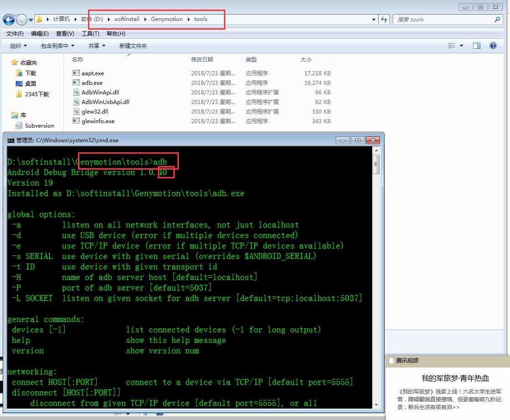Open Explorer help icon
Screen dimensions: 510x420
point(493,46)
